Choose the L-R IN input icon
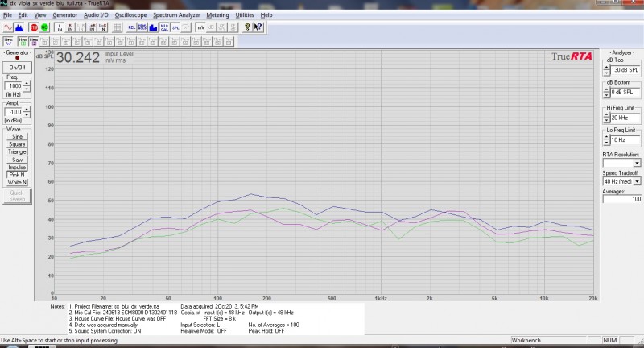This screenshot has width=644, height=348. 103,27
